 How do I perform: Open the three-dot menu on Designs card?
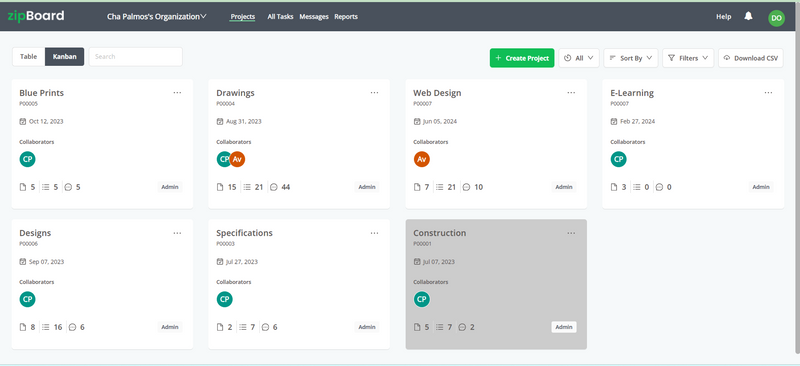(x=177, y=233)
